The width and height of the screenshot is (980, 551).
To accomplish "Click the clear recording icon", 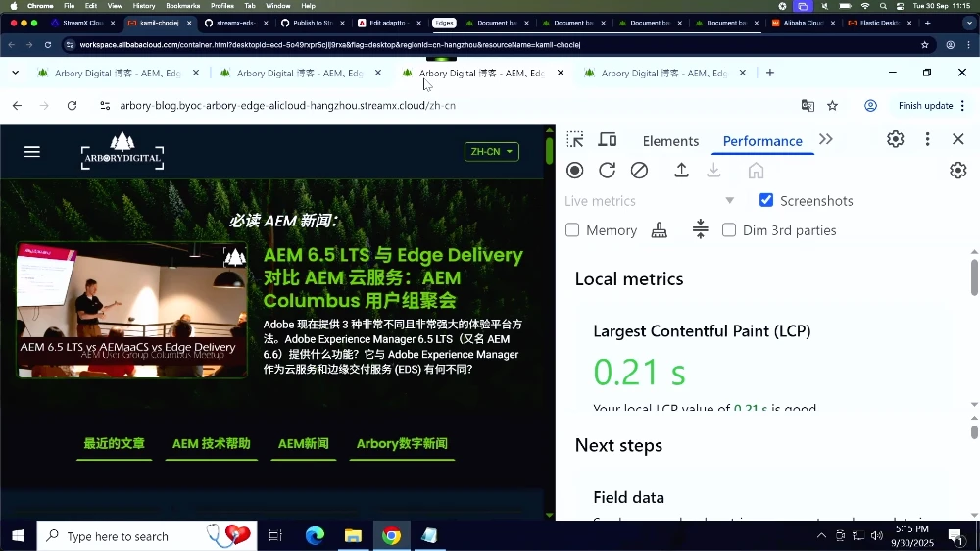I will tap(639, 171).
